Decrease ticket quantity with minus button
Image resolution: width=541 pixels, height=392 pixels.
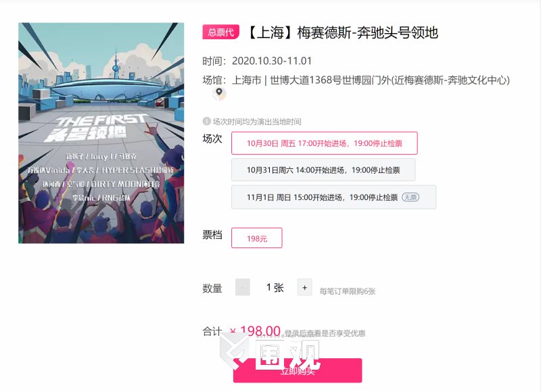243,287
